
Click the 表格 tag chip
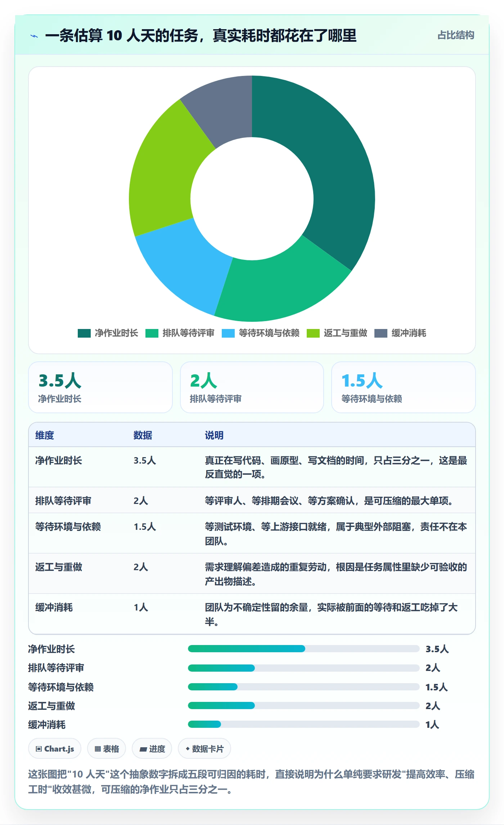[107, 749]
